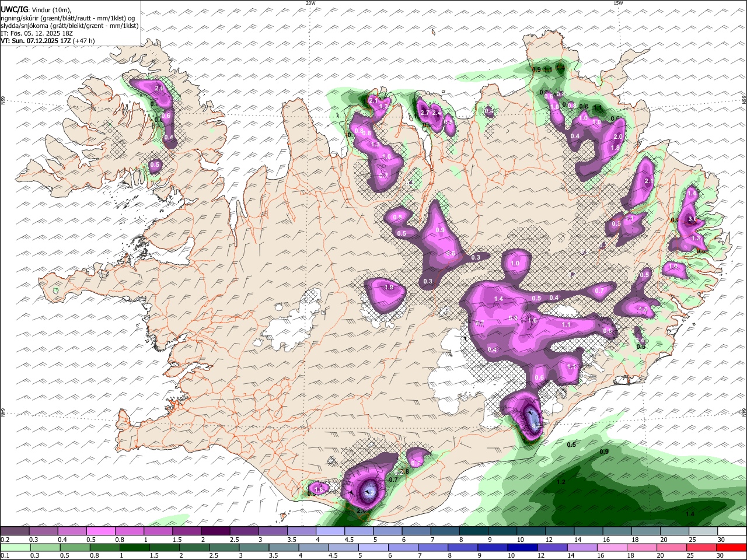The height and width of the screenshot is (560, 747).
Task: Select bright pink upper swatch labeled 0.5
Action: point(100,531)
